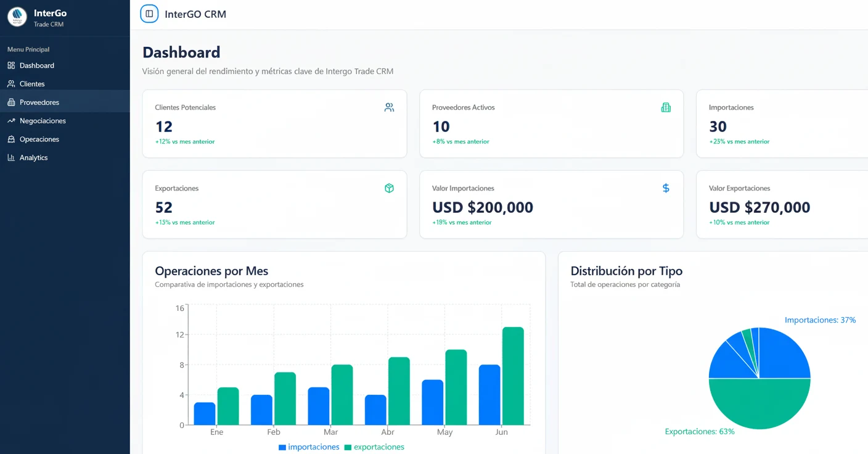Click building icon on Proveedores Activos card

[x=666, y=107]
